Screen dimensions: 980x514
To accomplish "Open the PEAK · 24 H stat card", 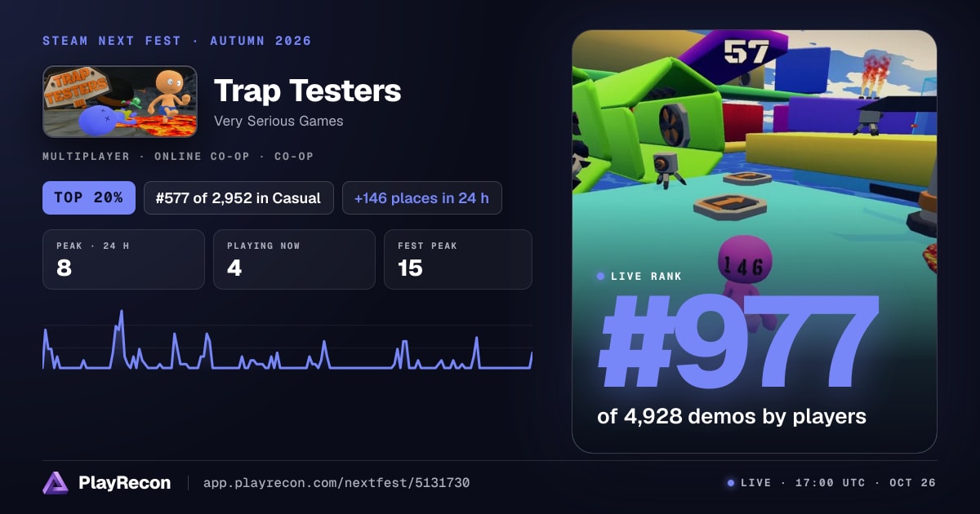I will [123, 259].
